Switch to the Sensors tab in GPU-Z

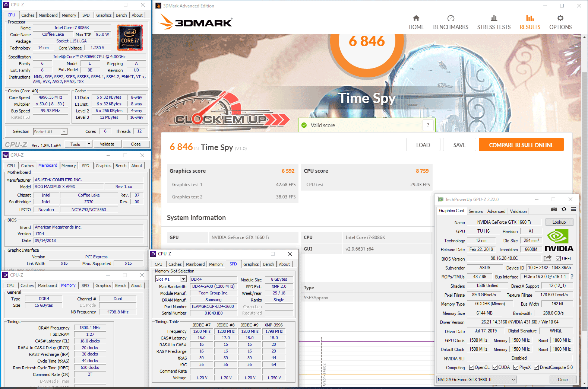475,211
